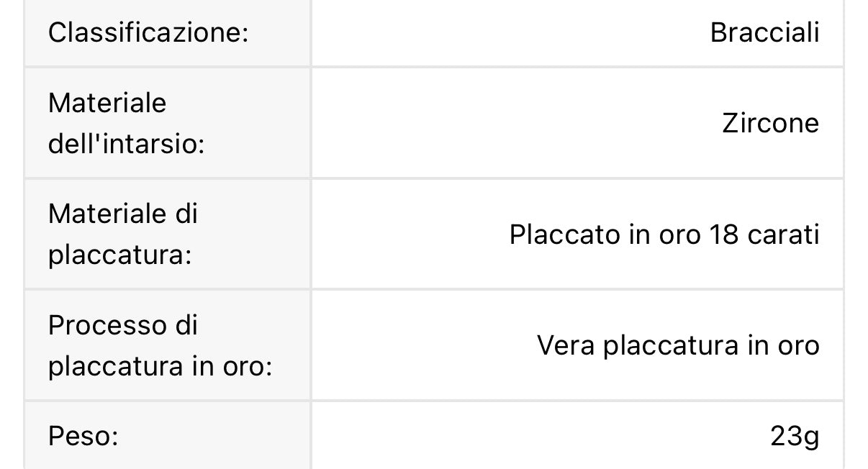
Task: Click "Materiale" in "Materiale di" line
Action: tap(107, 214)
